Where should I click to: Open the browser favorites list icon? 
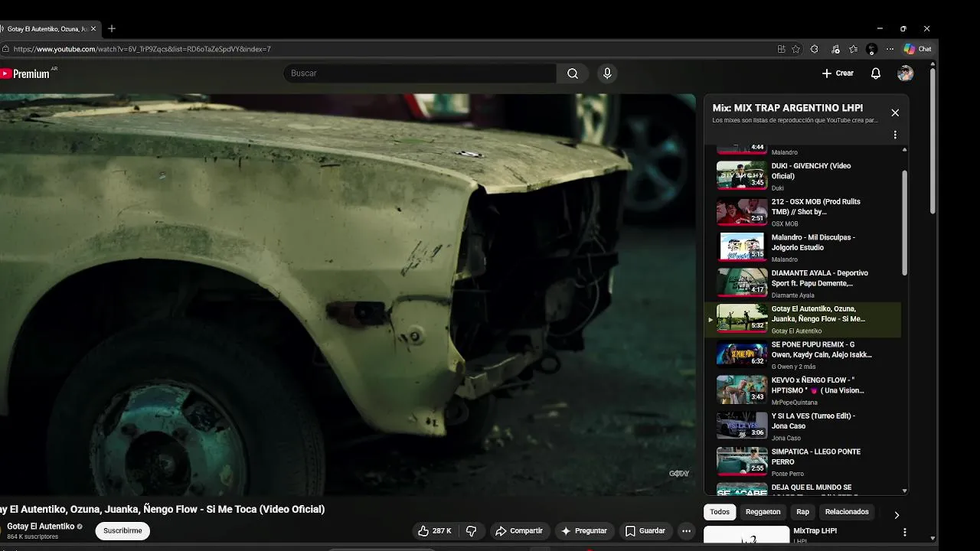pos(853,49)
